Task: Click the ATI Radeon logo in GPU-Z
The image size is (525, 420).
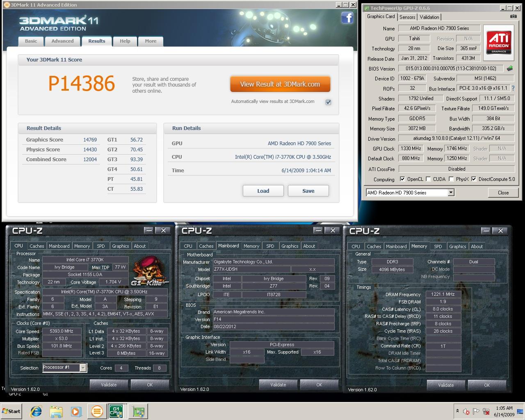Action: click(x=499, y=43)
